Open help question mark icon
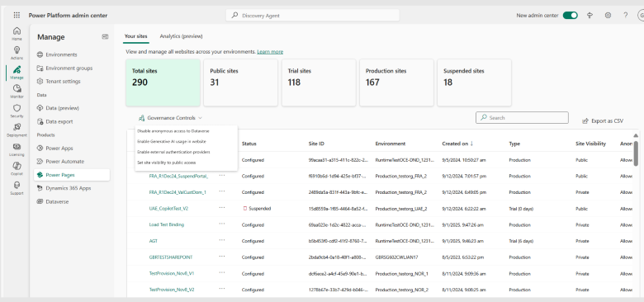 (x=626, y=15)
